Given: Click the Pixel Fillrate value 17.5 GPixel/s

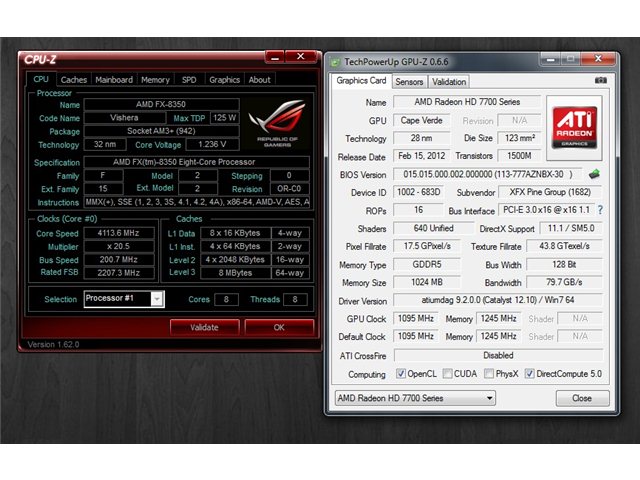Looking at the screenshot, I should [x=427, y=246].
